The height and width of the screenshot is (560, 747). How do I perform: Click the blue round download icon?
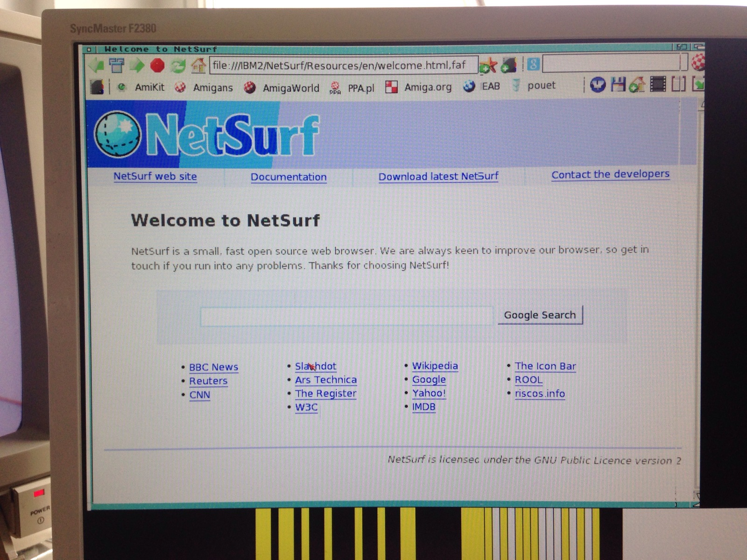598,84
